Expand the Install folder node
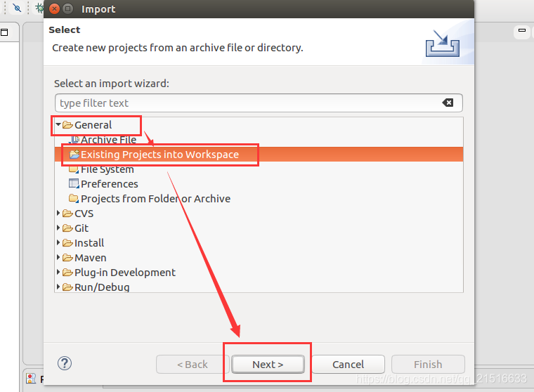The width and height of the screenshot is (534, 392). (x=58, y=242)
